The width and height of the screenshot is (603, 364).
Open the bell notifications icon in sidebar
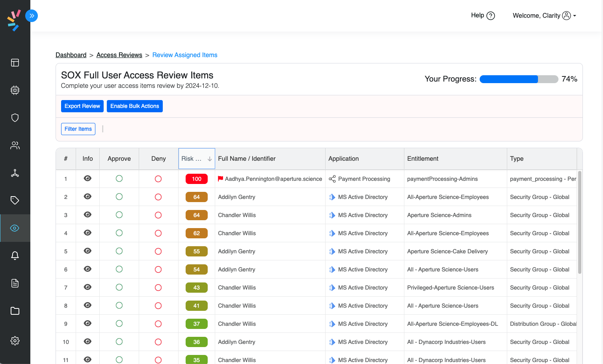[x=15, y=256]
